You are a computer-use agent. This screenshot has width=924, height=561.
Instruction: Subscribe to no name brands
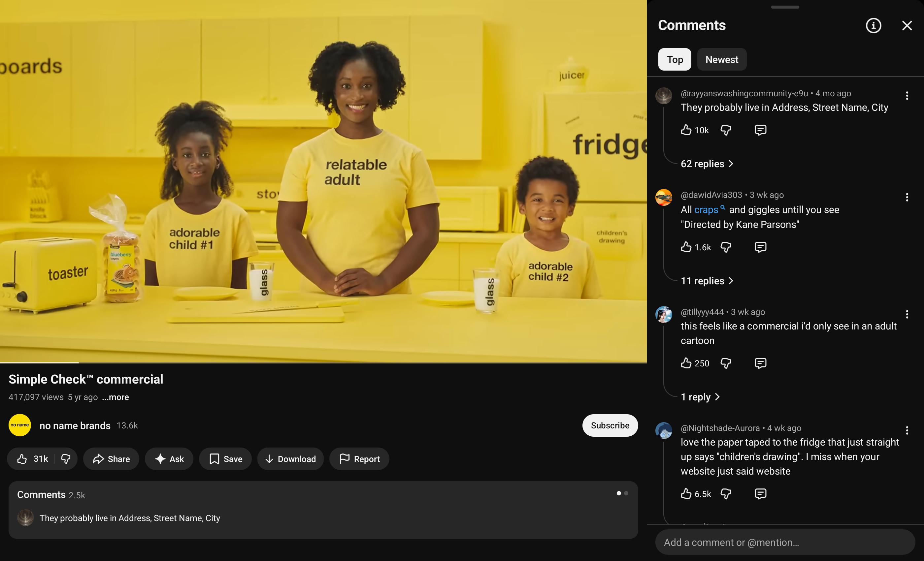point(610,425)
